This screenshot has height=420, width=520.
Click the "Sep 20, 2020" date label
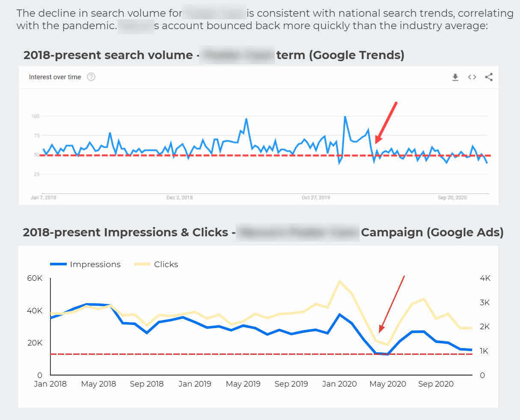pyautogui.click(x=453, y=197)
